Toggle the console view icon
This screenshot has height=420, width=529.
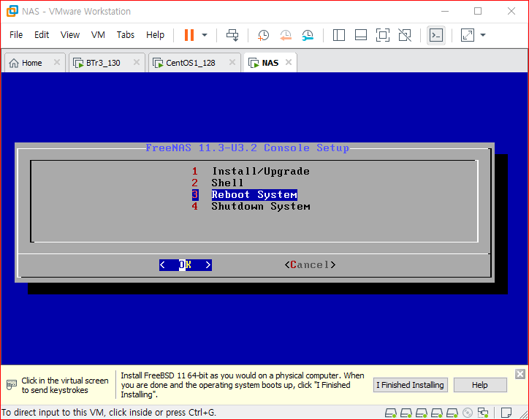pyautogui.click(x=436, y=35)
